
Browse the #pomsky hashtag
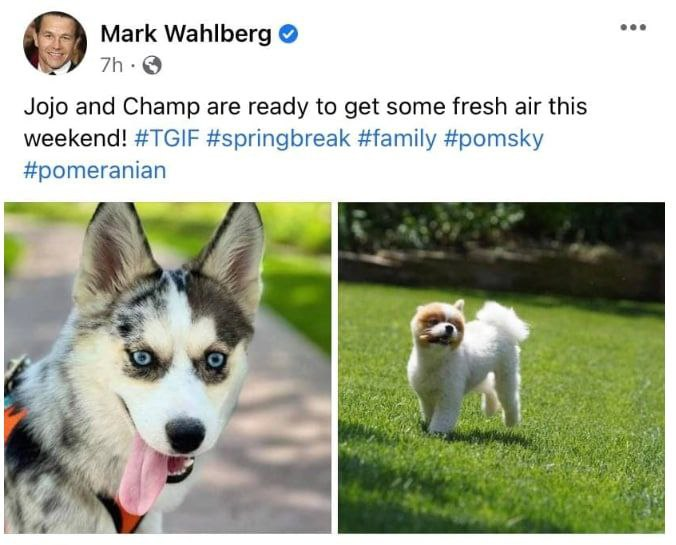tap(493, 139)
